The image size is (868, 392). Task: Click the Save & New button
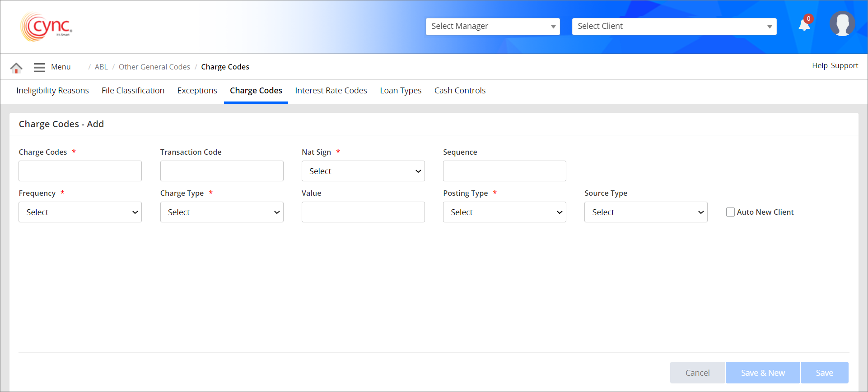763,373
